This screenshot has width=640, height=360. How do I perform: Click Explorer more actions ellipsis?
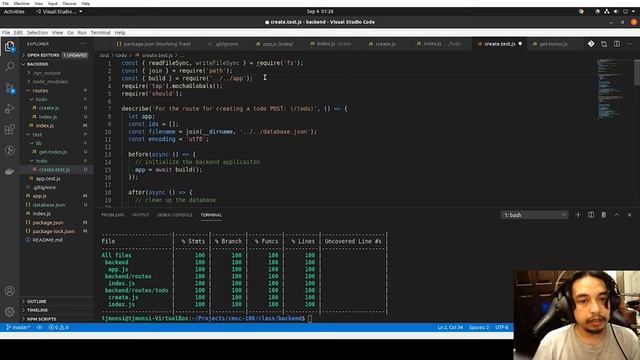click(83, 44)
